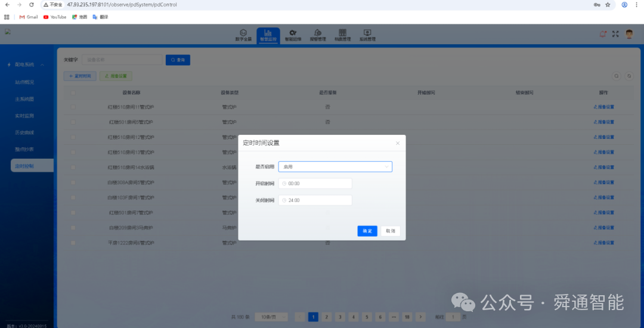644x328 pixels.
Task: Open the 报警管理 navigation icon
Action: tap(318, 35)
